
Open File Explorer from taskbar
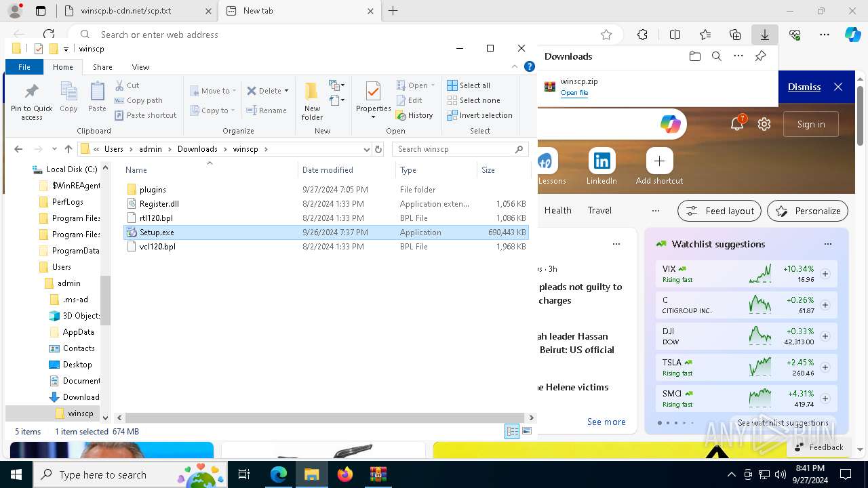pos(311,474)
